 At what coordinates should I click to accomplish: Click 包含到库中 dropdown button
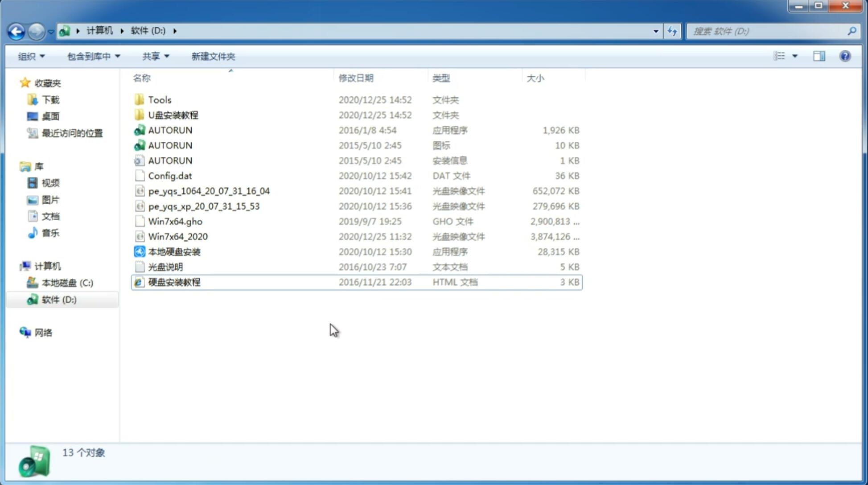coord(92,56)
